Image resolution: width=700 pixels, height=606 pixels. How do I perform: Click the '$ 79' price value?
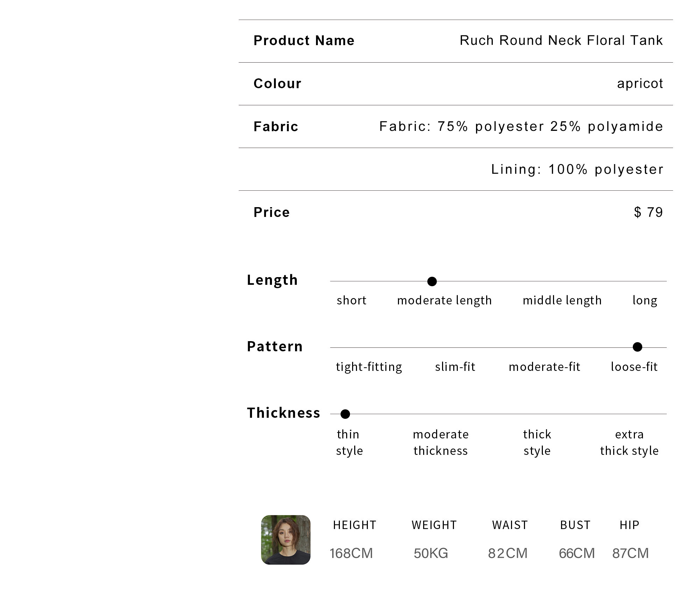click(648, 212)
